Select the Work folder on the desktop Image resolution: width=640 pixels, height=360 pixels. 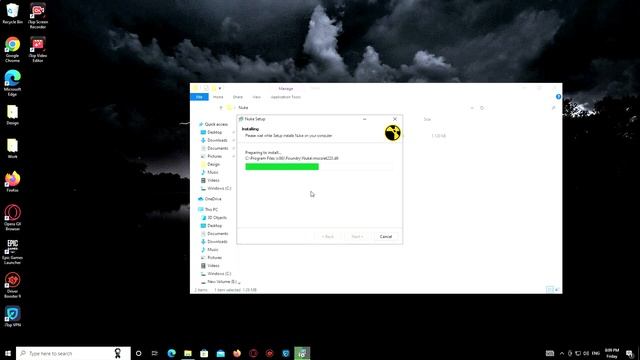tap(12, 148)
